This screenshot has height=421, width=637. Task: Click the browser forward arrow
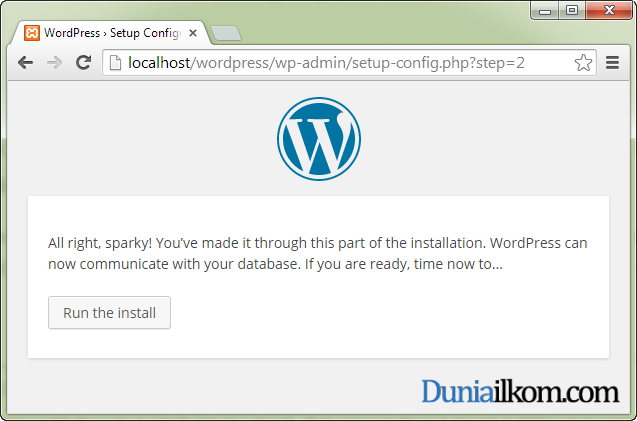54,63
